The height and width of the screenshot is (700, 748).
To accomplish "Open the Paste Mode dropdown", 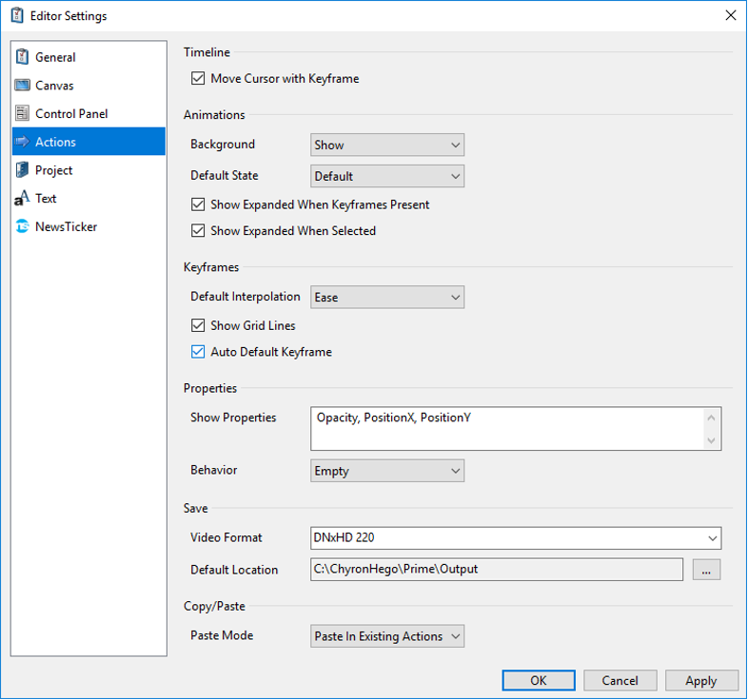I will [x=387, y=636].
